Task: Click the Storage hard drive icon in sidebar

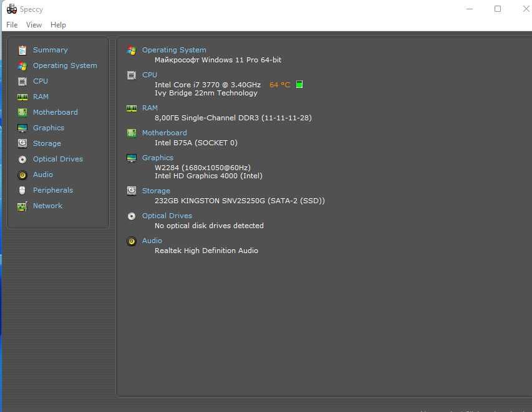Action: tap(22, 143)
